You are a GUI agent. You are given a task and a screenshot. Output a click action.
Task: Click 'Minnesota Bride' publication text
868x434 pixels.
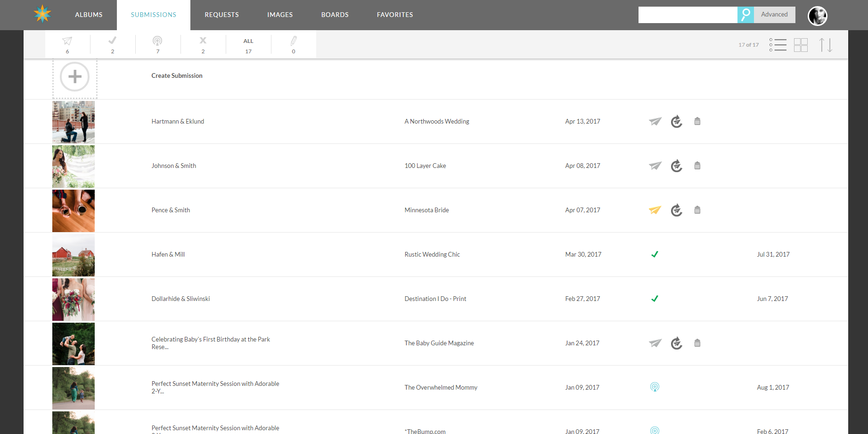coord(426,210)
